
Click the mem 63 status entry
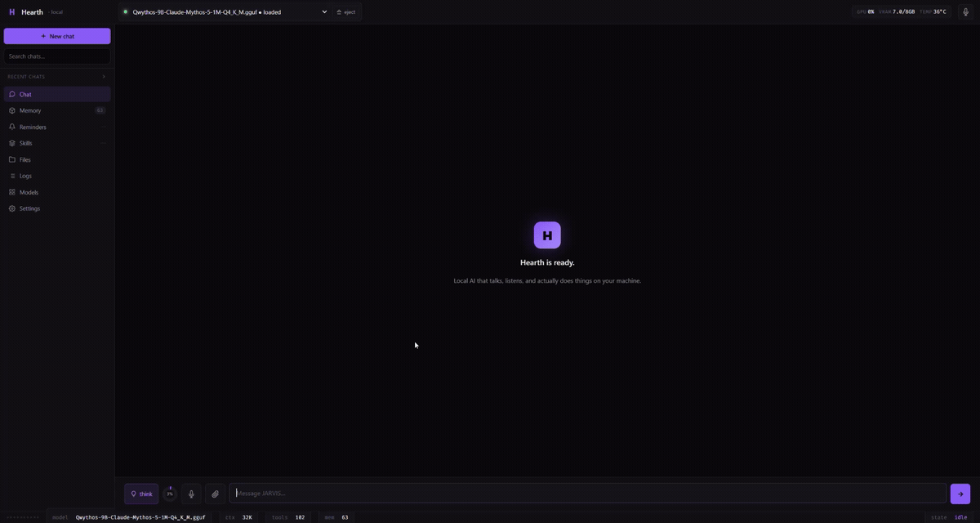tap(336, 517)
